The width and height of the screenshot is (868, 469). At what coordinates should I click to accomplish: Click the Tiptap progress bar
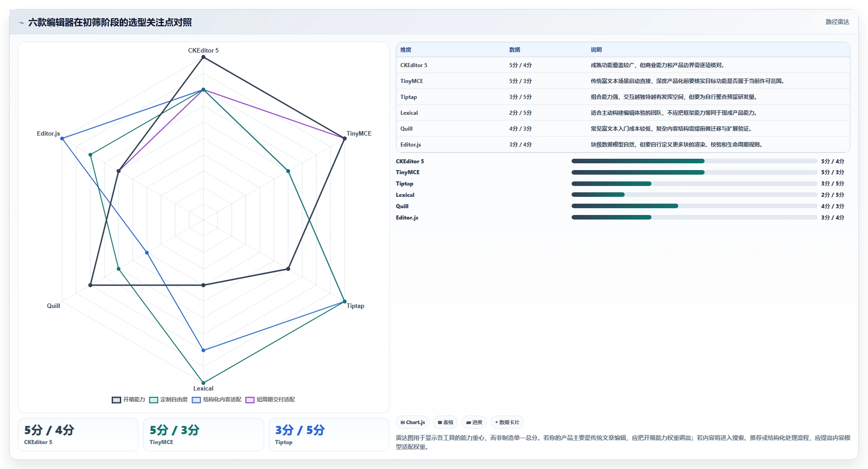[x=694, y=184]
